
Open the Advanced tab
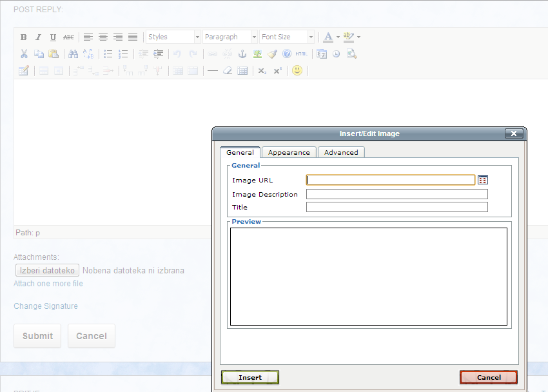tap(341, 152)
